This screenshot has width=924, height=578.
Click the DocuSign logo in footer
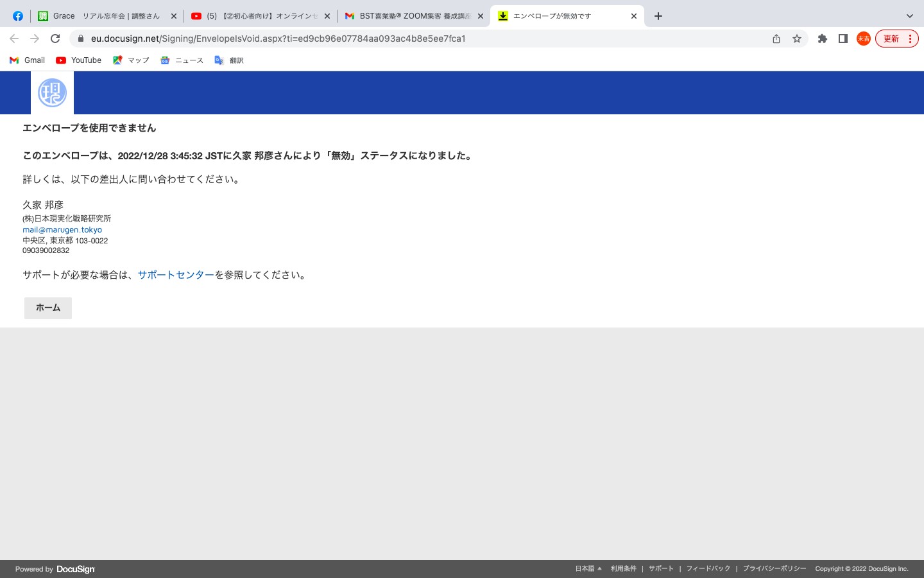click(x=76, y=569)
